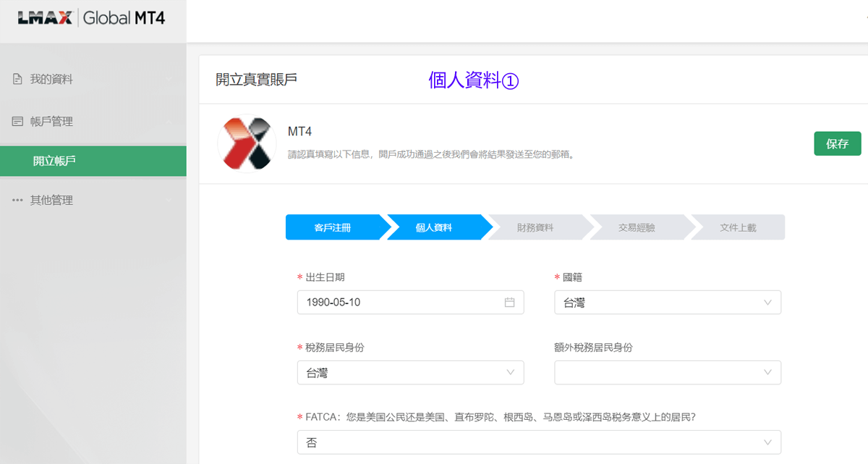The height and width of the screenshot is (464, 868).
Task: Switch to the 交易經驗 step
Action: 637,227
